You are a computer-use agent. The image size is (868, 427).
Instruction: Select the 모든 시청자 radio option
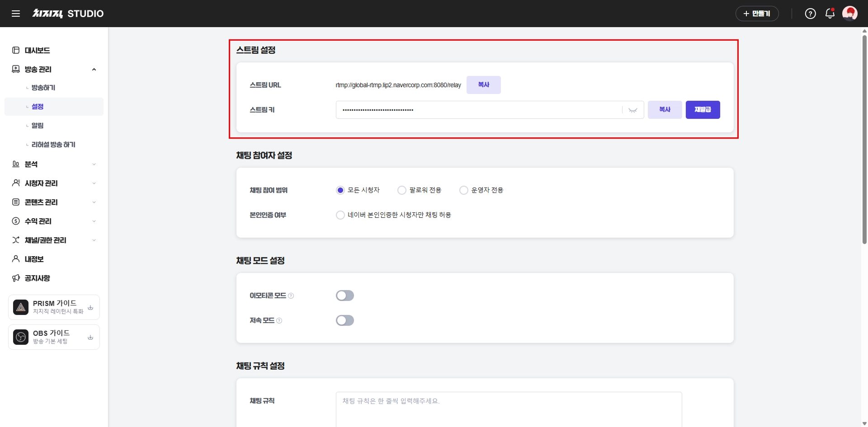click(x=340, y=190)
